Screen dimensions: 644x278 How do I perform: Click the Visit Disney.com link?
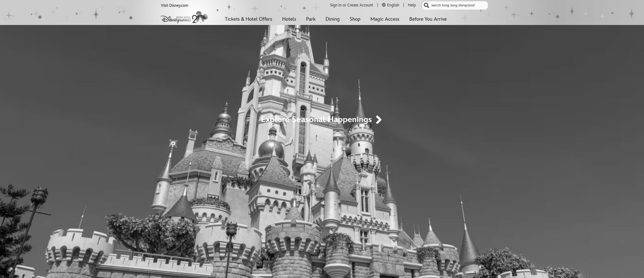tap(174, 5)
